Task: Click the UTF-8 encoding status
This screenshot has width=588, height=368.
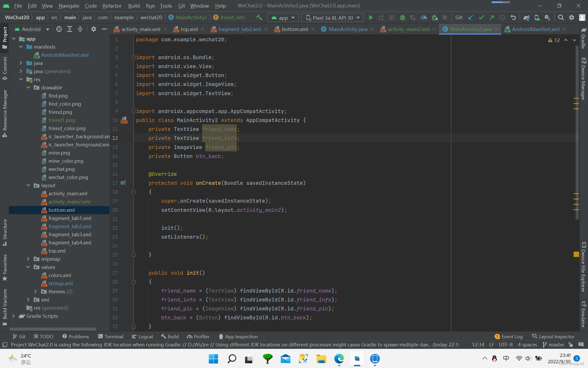Action: pos(506,345)
